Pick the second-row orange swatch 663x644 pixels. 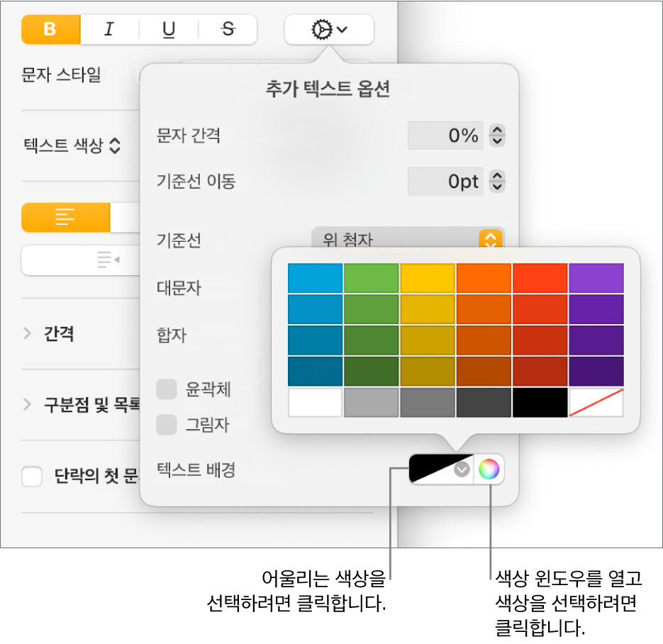(484, 309)
